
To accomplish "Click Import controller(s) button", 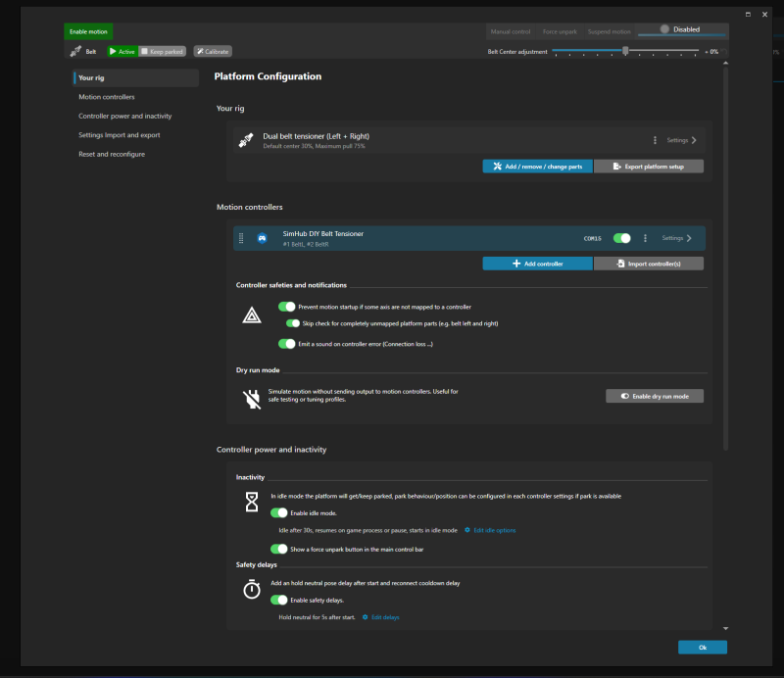I will pyautogui.click(x=649, y=264).
